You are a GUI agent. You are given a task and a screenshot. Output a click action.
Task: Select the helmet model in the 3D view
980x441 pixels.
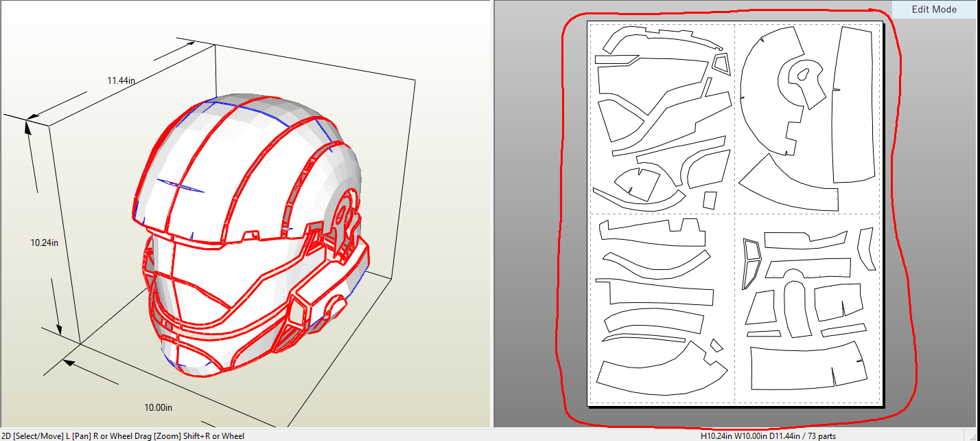tap(252, 236)
